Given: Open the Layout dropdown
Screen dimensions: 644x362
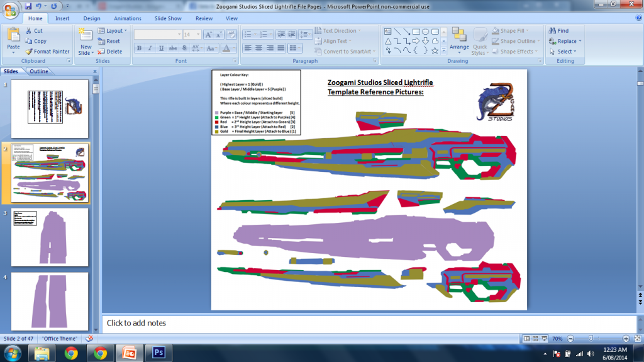Looking at the screenshot, I should pyautogui.click(x=113, y=30).
